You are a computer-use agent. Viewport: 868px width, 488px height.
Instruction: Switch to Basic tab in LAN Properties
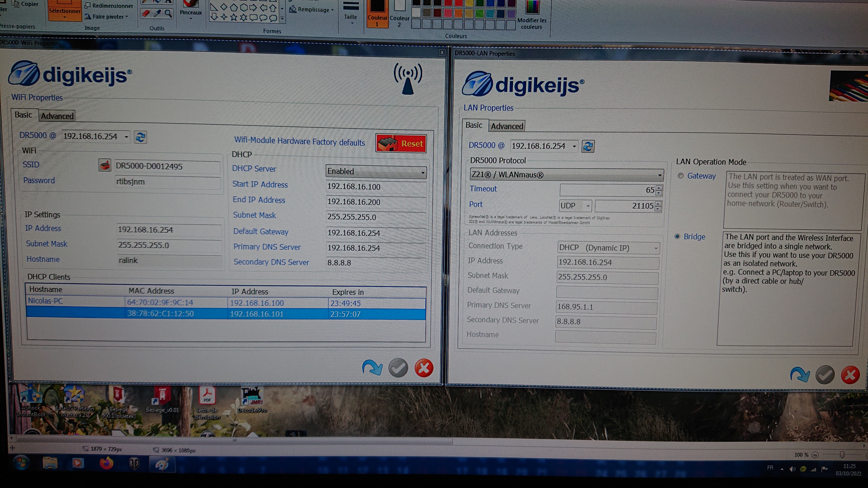click(x=474, y=125)
